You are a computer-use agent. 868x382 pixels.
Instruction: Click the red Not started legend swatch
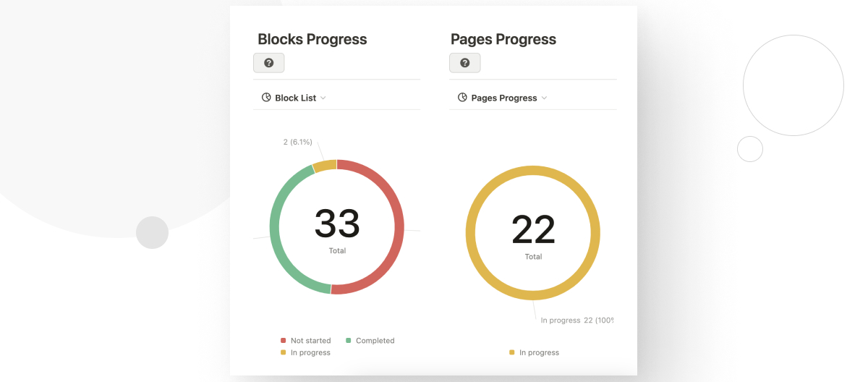[284, 341]
